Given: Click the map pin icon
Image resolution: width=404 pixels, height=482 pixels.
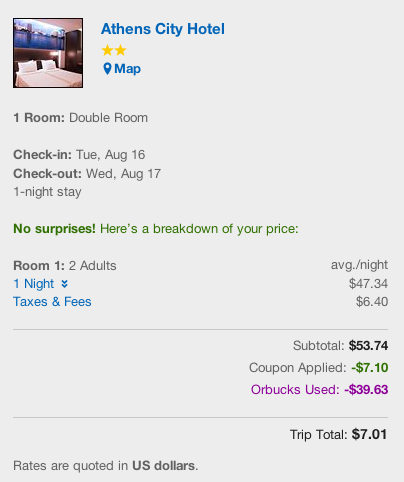Looking at the screenshot, I should click(x=107, y=69).
